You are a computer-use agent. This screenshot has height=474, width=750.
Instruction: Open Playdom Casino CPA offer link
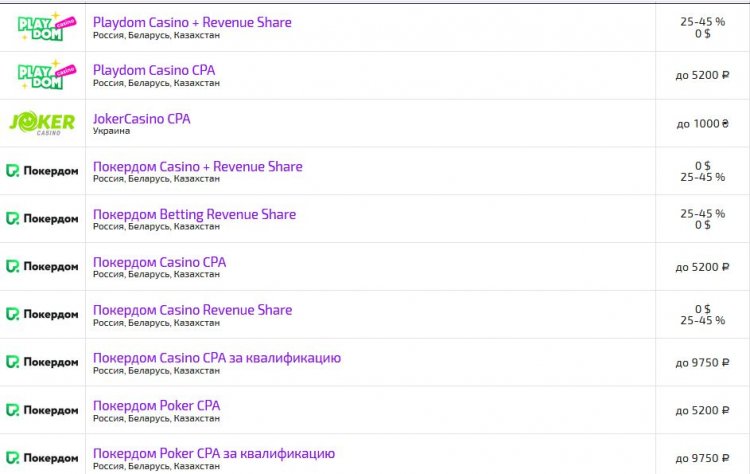pyautogui.click(x=154, y=70)
